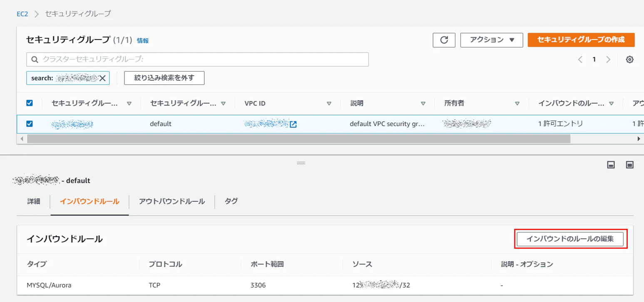The width and height of the screenshot is (644, 302).
Task: Sort by 説明 column arrow
Action: coord(423,104)
